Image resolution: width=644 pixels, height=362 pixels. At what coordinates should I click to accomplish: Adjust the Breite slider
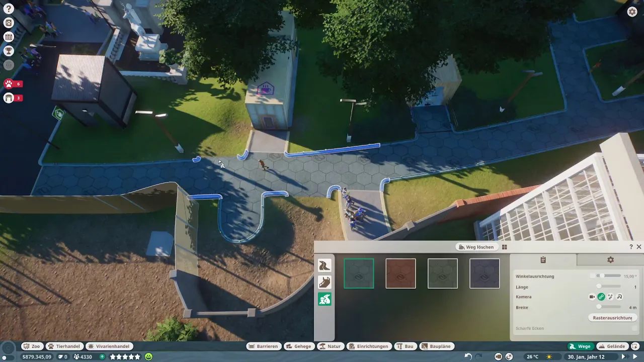[x=609, y=307]
